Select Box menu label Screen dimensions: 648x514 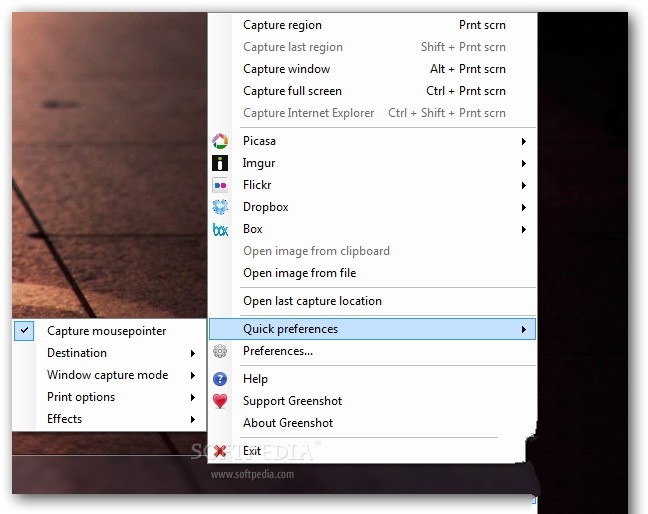[253, 229]
